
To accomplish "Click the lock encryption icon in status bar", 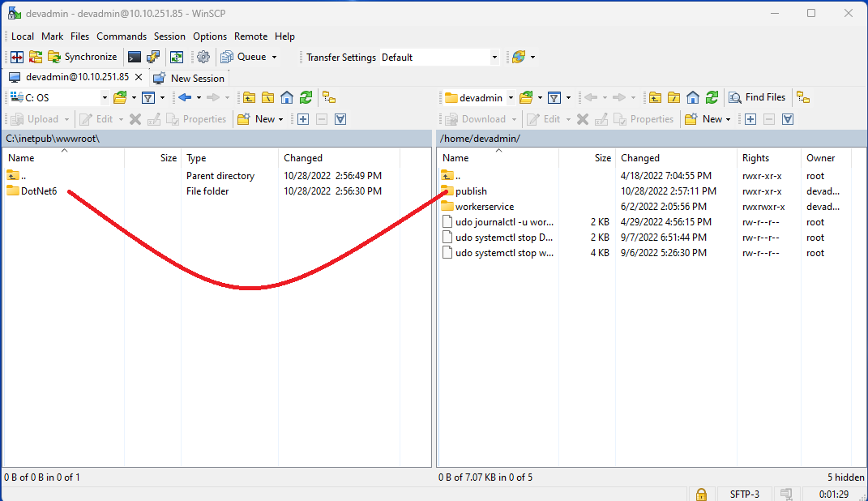I will [x=701, y=494].
